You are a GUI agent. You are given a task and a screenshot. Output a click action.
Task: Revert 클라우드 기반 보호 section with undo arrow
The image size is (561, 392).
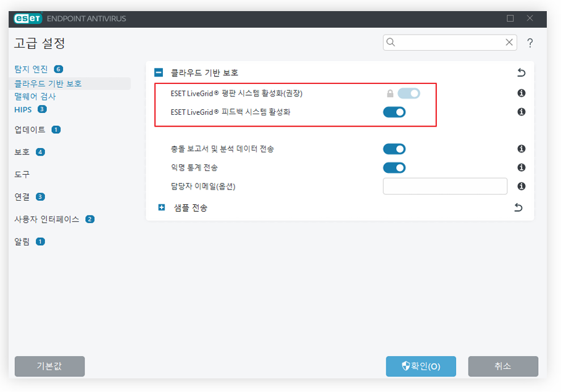click(x=522, y=73)
